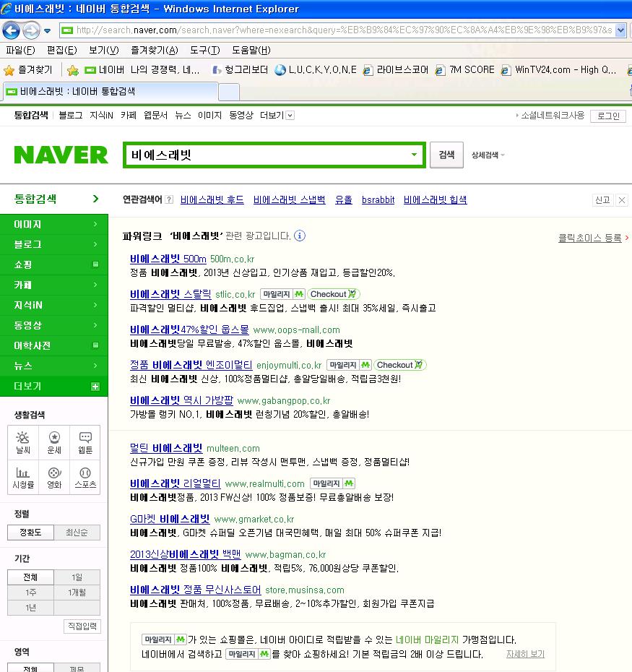The height and width of the screenshot is (672, 632).
Task: Click the 신고 button
Action: pos(602,200)
